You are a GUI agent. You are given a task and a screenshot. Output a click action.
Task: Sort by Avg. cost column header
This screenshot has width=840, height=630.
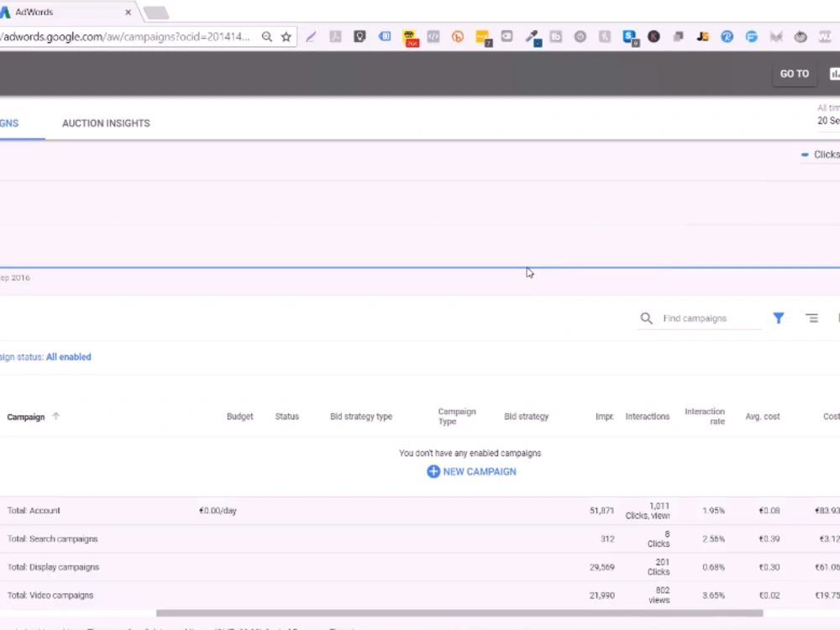point(763,417)
